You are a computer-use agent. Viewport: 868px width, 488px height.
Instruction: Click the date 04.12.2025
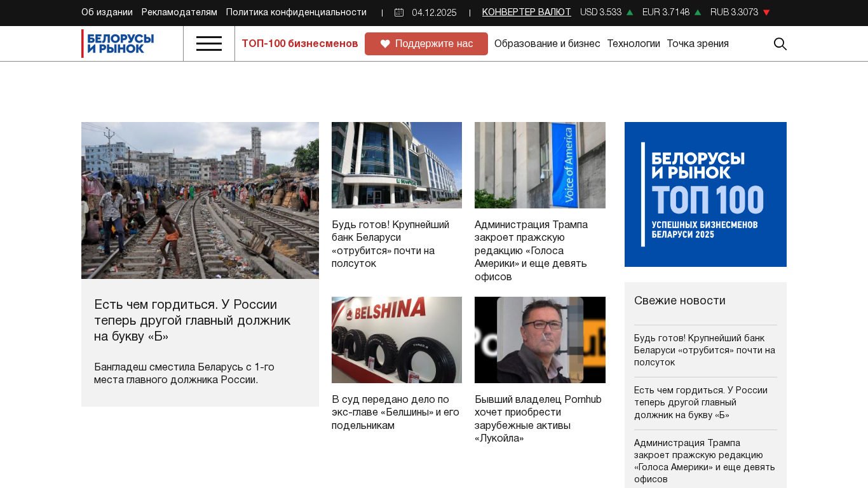(434, 13)
